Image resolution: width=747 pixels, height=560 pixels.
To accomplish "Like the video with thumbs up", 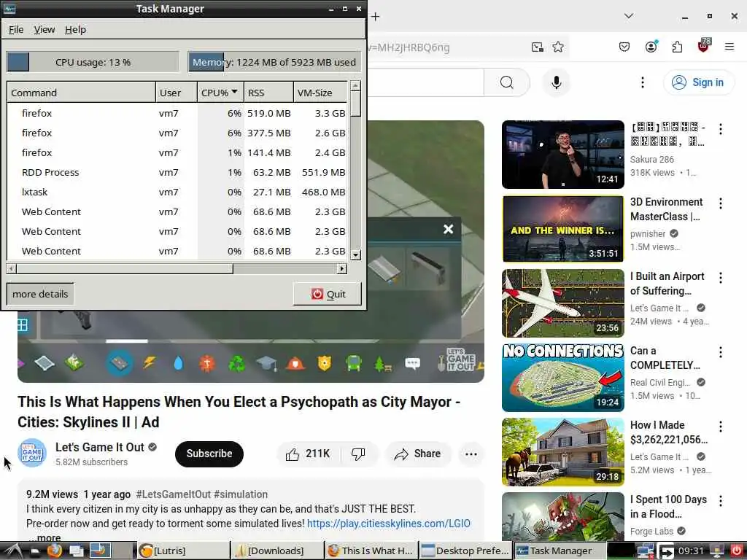I will pyautogui.click(x=309, y=454).
